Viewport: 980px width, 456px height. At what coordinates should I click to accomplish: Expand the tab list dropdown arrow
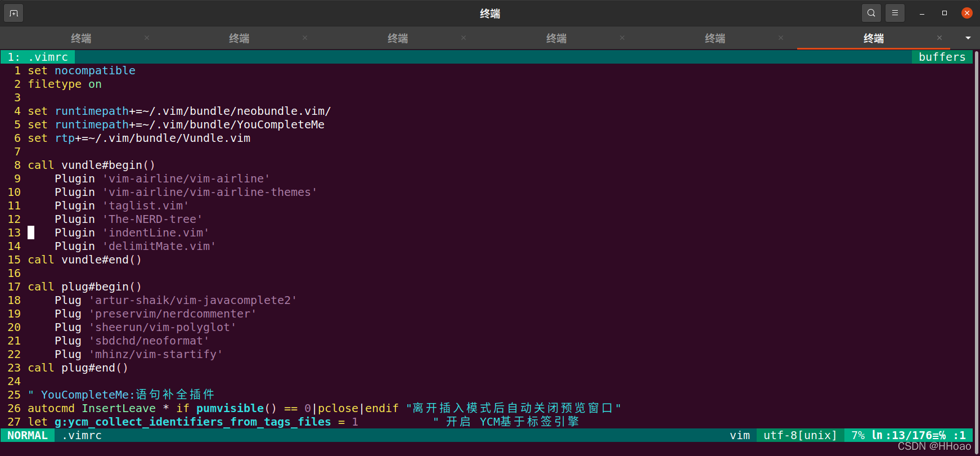(x=968, y=38)
